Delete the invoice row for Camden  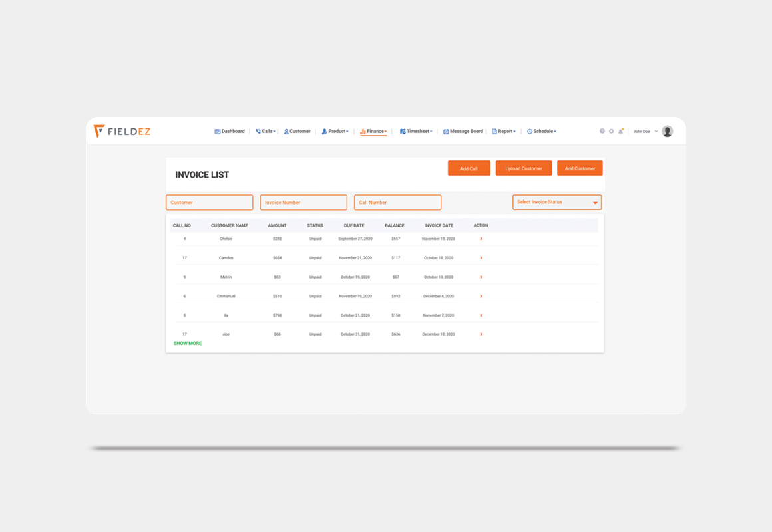[481, 258]
